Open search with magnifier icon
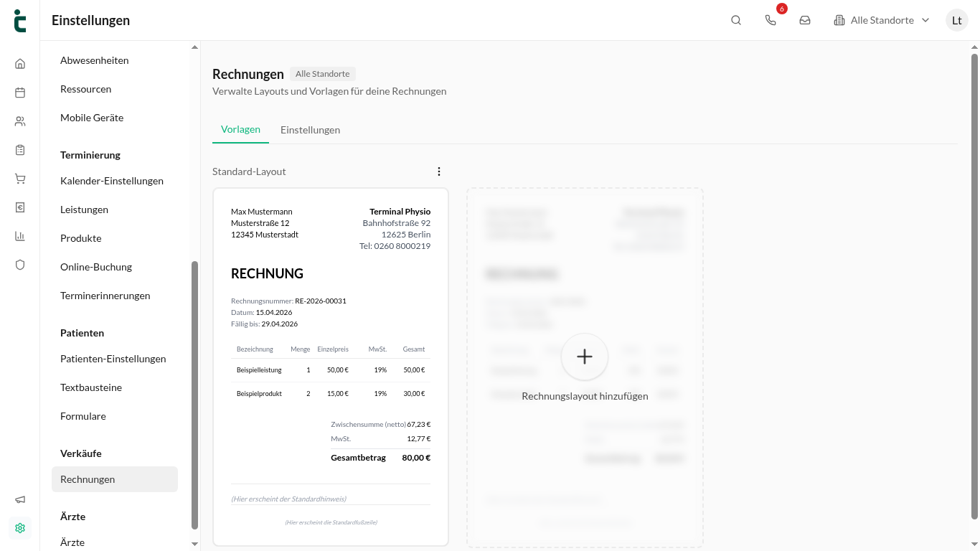Viewport: 980px width, 551px height. point(736,20)
